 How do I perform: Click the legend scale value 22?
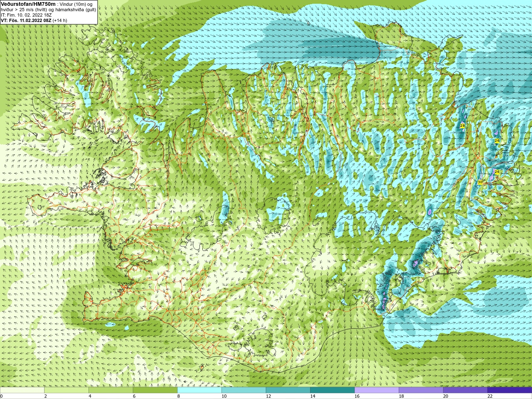490,396
